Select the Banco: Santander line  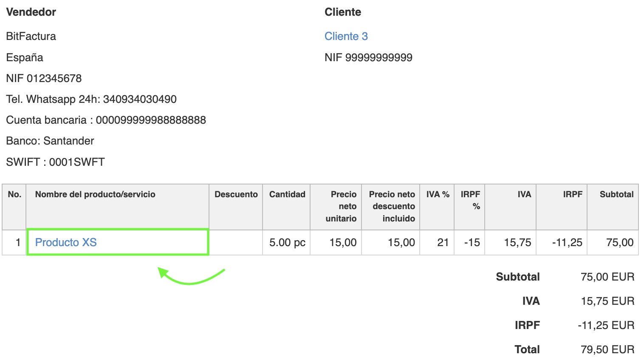pyautogui.click(x=50, y=141)
